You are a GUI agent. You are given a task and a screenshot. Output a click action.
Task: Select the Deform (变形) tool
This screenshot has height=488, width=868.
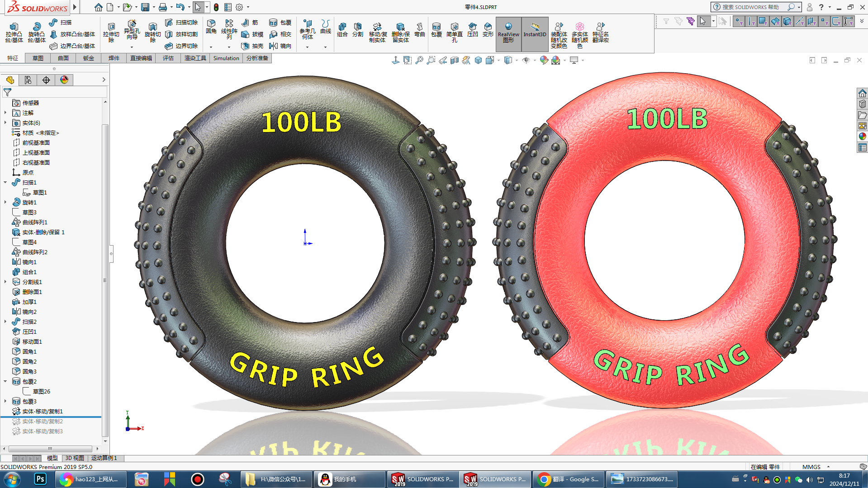click(x=488, y=30)
